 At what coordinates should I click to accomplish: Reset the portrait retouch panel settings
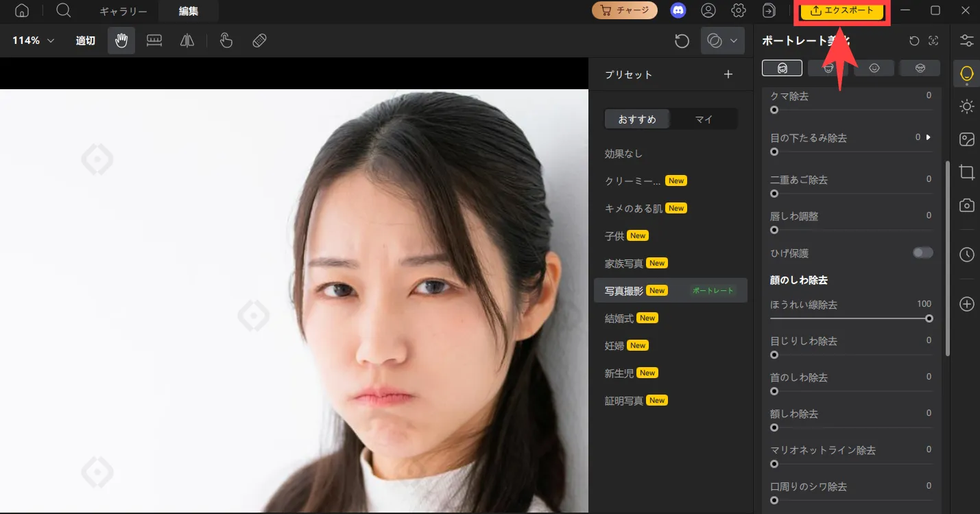point(914,41)
